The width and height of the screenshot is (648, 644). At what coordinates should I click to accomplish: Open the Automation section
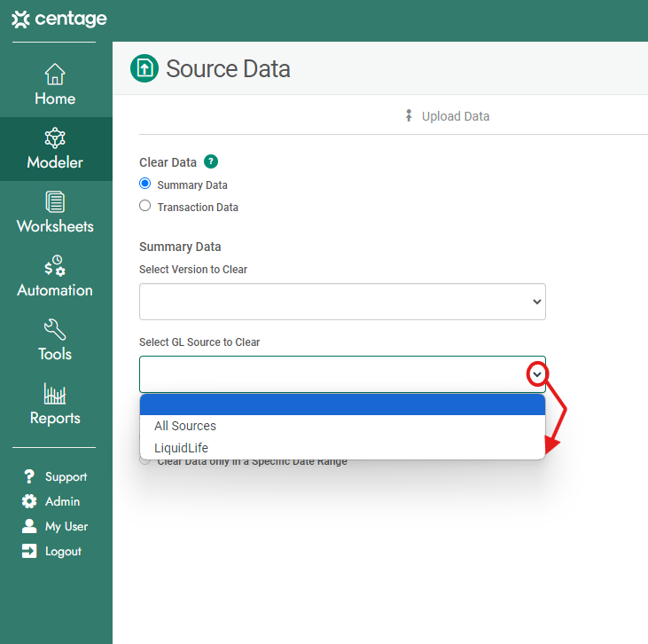(x=55, y=277)
